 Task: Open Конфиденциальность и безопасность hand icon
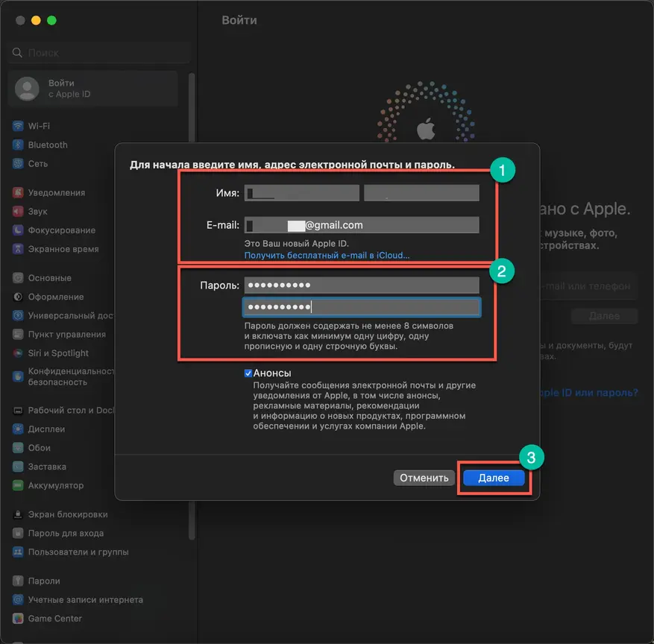(x=18, y=376)
